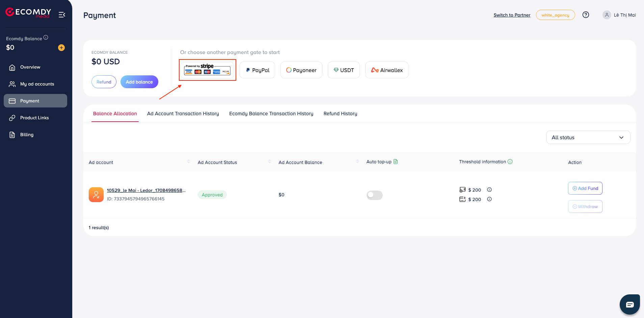Expand the All status dropdown
The width and height of the screenshot is (644, 318).
point(588,137)
